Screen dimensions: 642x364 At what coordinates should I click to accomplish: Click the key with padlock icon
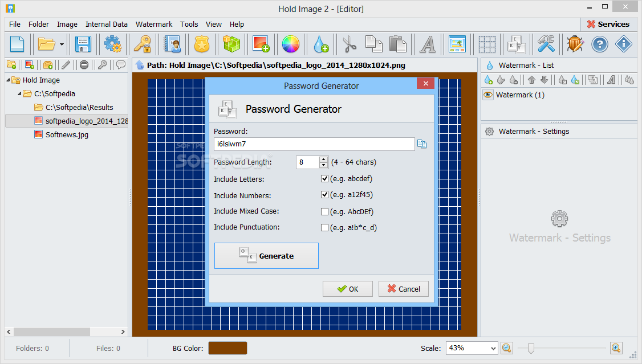[143, 44]
